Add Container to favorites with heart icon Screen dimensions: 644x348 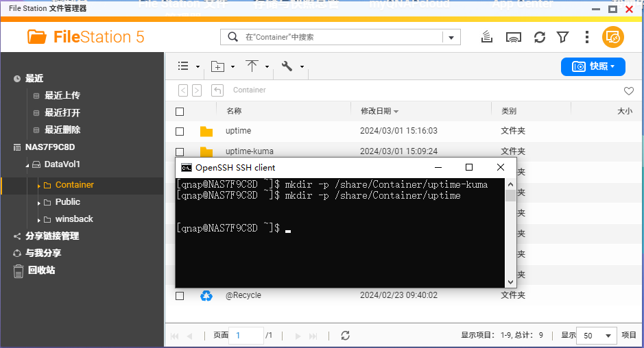click(629, 90)
